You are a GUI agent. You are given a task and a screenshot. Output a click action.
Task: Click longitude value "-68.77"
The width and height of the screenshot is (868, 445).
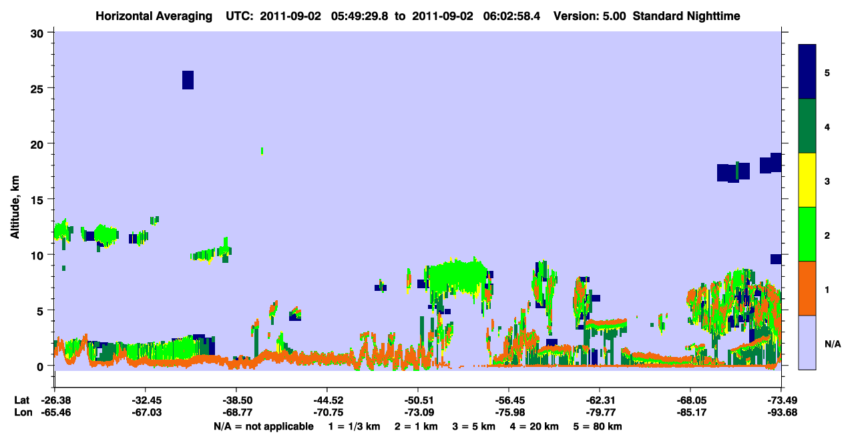click(x=236, y=413)
